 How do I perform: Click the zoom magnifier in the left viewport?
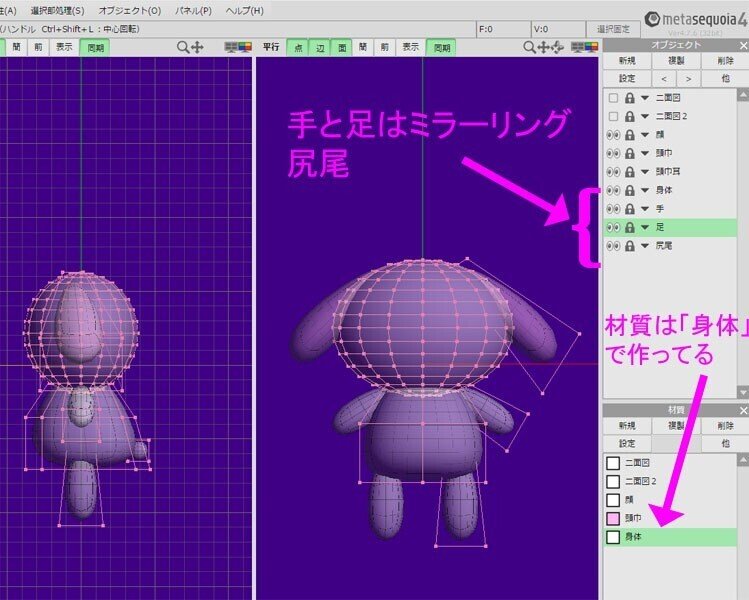(182, 47)
